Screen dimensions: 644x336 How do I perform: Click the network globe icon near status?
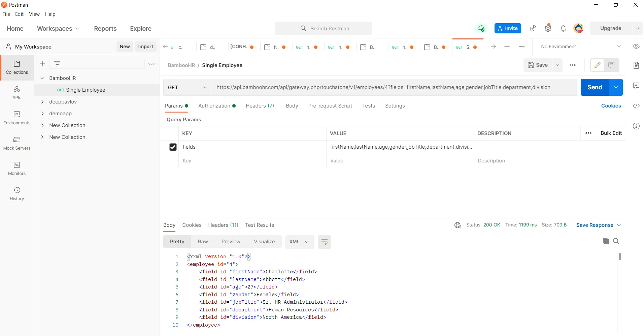click(x=457, y=225)
